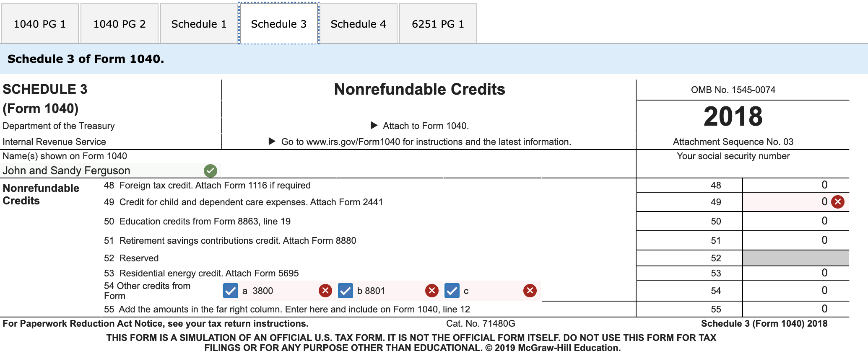The image size is (868, 361).
Task: Click the green checkmark beside taxpayer names
Action: (x=210, y=170)
